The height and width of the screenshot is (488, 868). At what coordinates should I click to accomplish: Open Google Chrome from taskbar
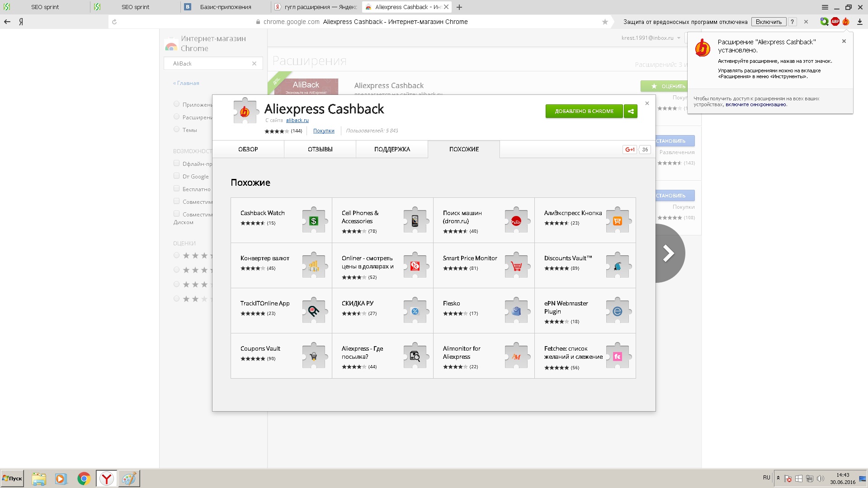(x=84, y=478)
